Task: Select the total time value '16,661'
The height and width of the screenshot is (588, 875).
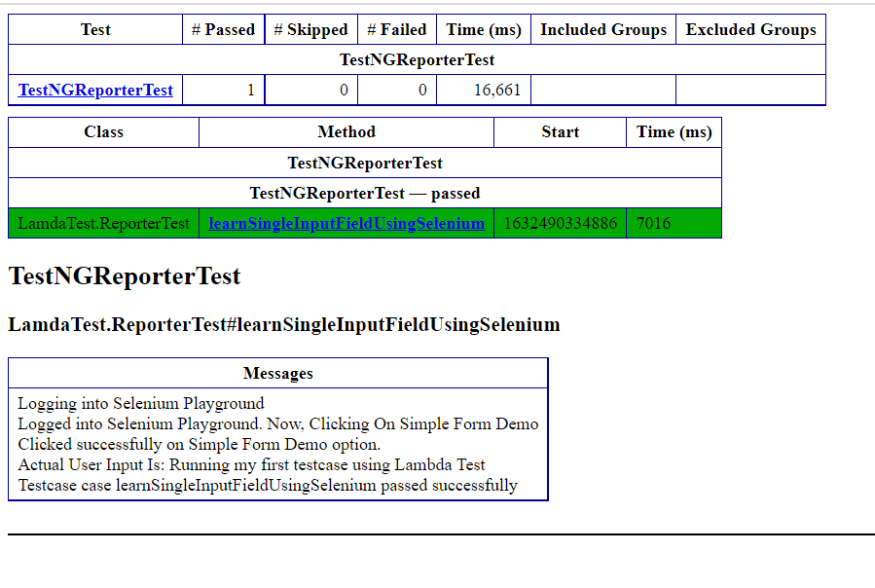Action: point(497,90)
